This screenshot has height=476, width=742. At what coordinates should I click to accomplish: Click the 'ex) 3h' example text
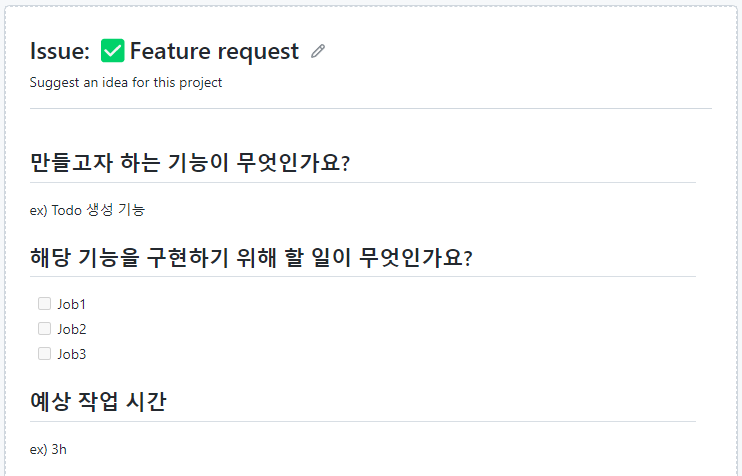[x=48, y=450]
